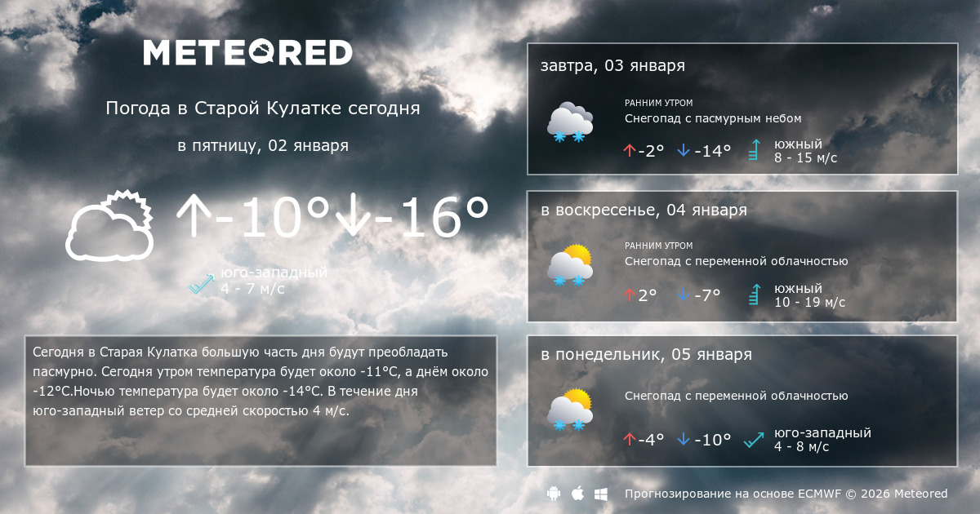Open the 'в воскресенье, 04 января' heading
Viewport: 980px width, 514px height.
click(644, 210)
